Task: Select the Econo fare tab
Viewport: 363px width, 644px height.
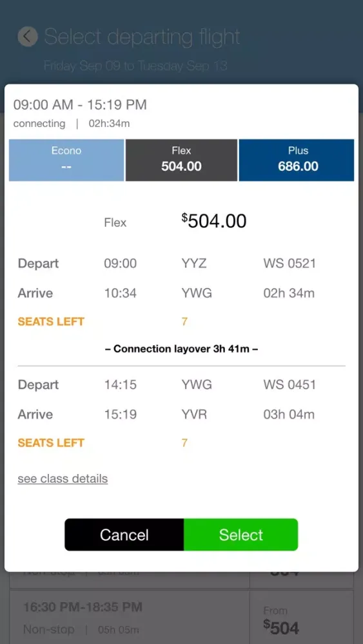Action: coord(66,160)
